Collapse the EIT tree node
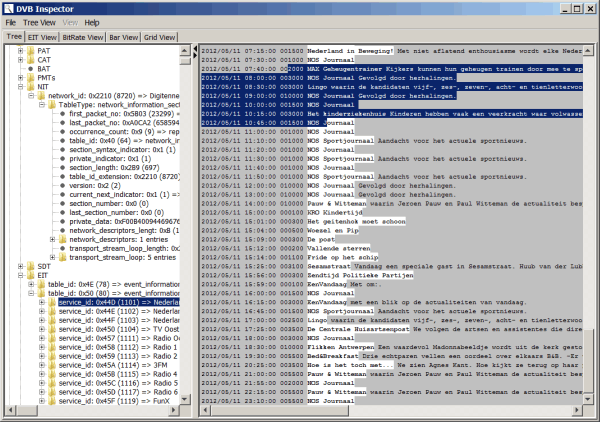Viewport: 600px width, 422px height. [20, 275]
